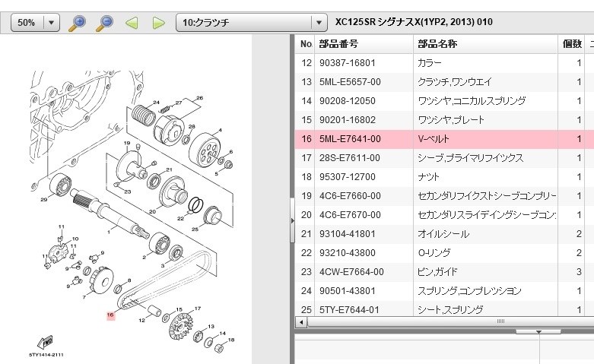Viewport: 594px width, 364px height.
Task: Click part label 7 in the diagram
Action: coord(84,297)
